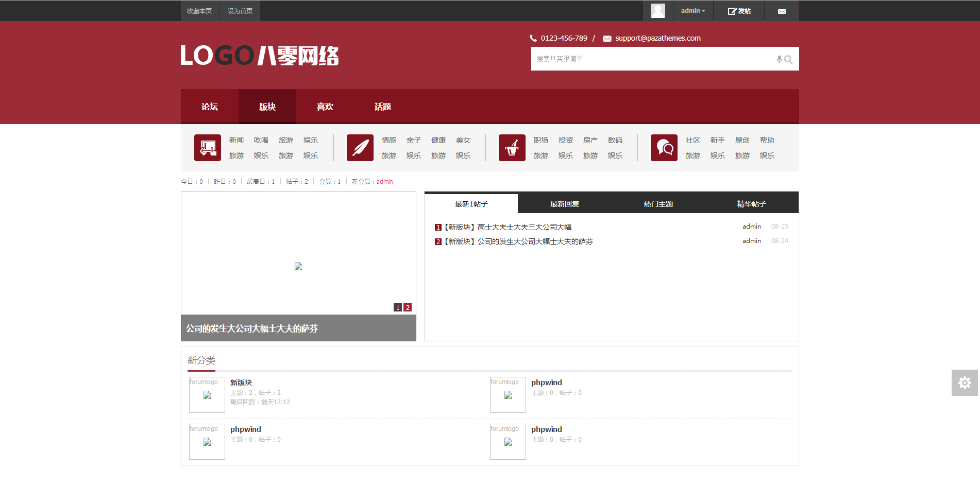Click slideshow caption 公司的发生大公司大幅士大夫的萨芬

click(252, 328)
